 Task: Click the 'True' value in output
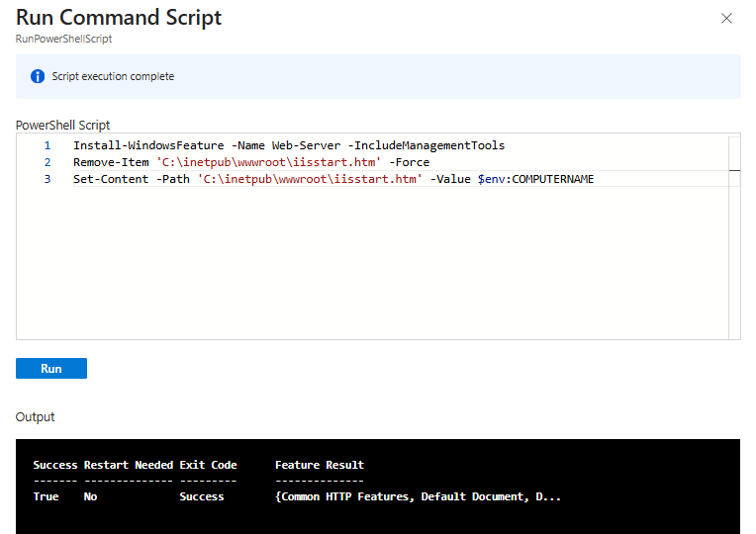46,496
